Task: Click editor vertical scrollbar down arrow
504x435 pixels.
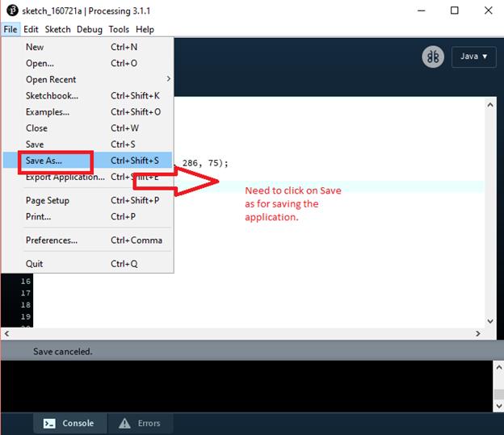Action: coord(490,321)
